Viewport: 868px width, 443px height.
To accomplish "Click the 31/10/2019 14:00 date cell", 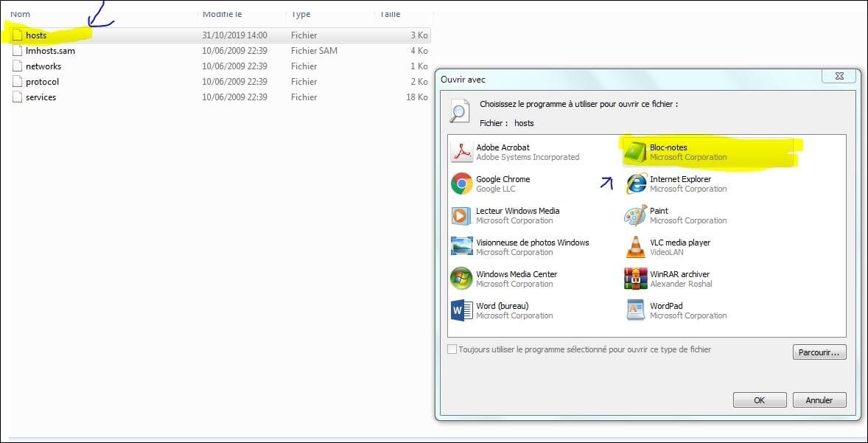I will pos(235,35).
